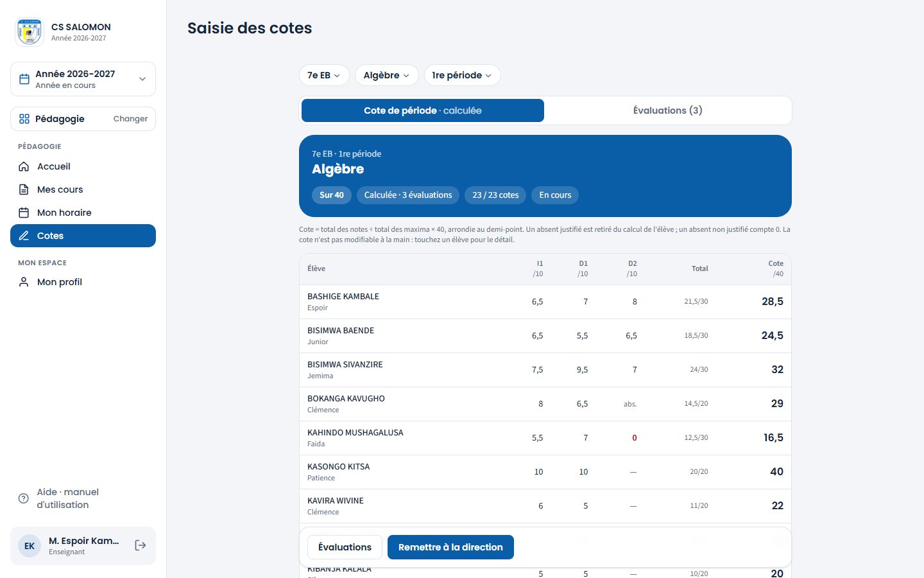The image size is (924, 578).
Task: Click the Mon profil person icon
Action: pos(24,282)
